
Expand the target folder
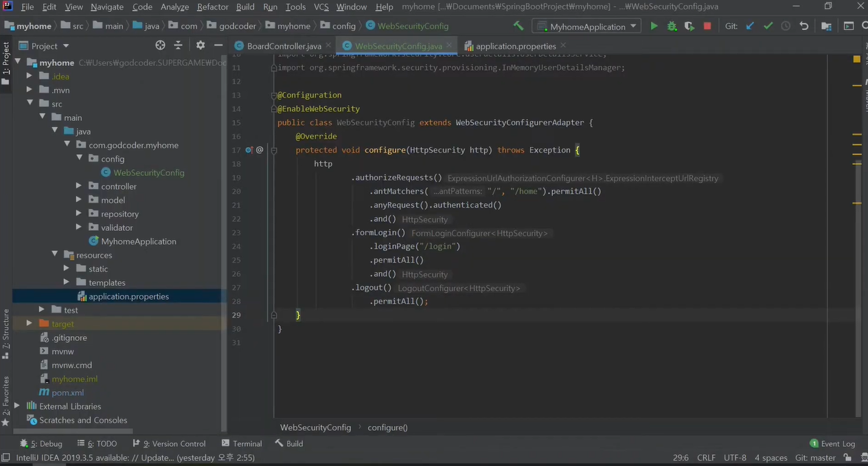tap(30, 324)
